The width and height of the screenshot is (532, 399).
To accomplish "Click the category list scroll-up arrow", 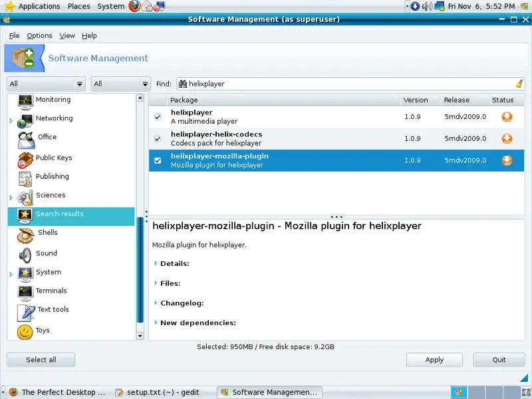I will [x=140, y=98].
